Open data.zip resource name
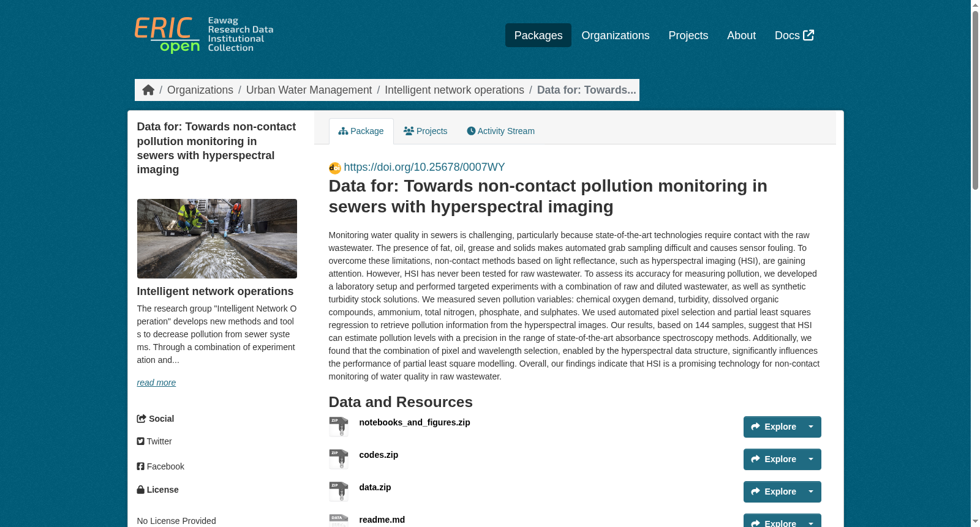The image size is (980, 527). [375, 487]
